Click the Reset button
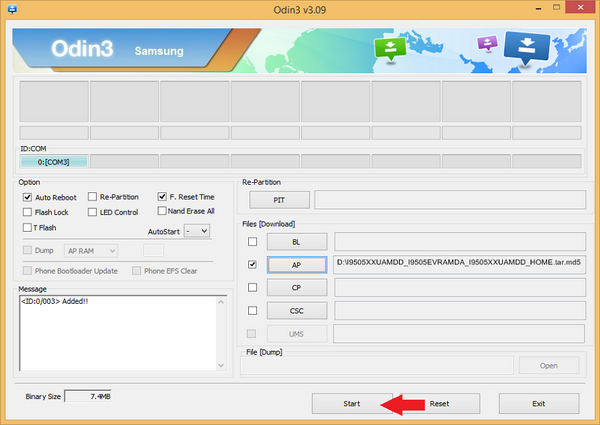600x425 pixels. (x=440, y=404)
